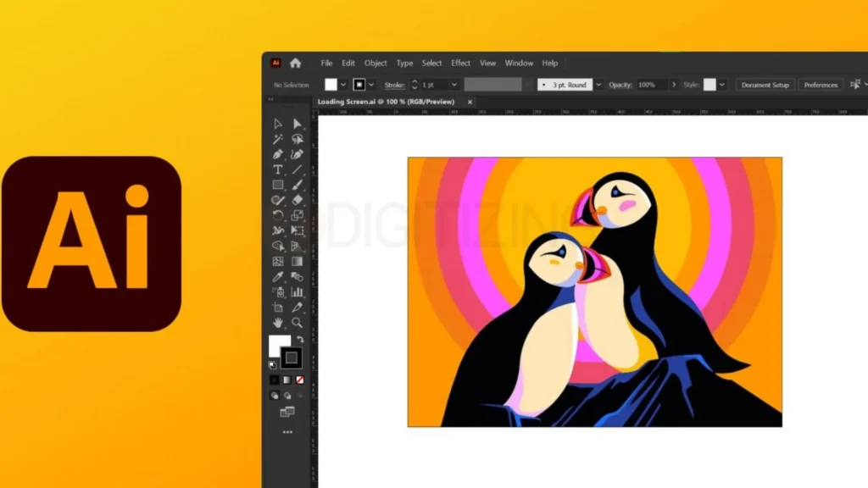868x488 pixels.
Task: Click the Preferences button
Action: coord(821,85)
